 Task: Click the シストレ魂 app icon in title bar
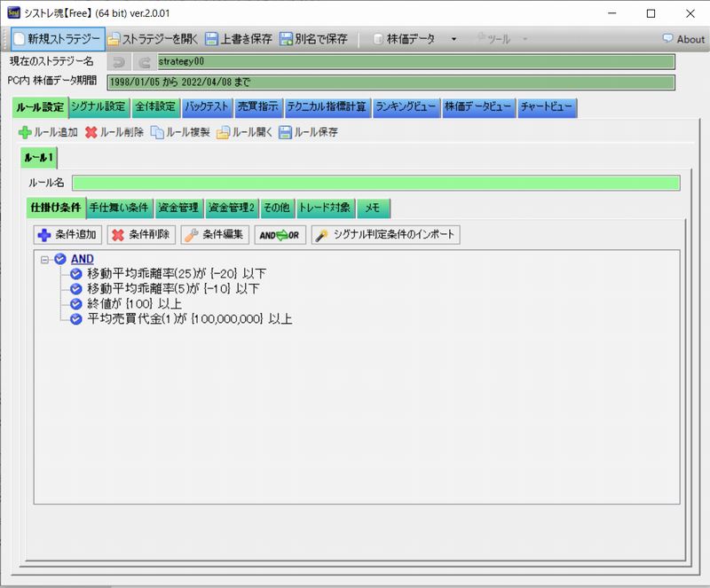(x=13, y=12)
